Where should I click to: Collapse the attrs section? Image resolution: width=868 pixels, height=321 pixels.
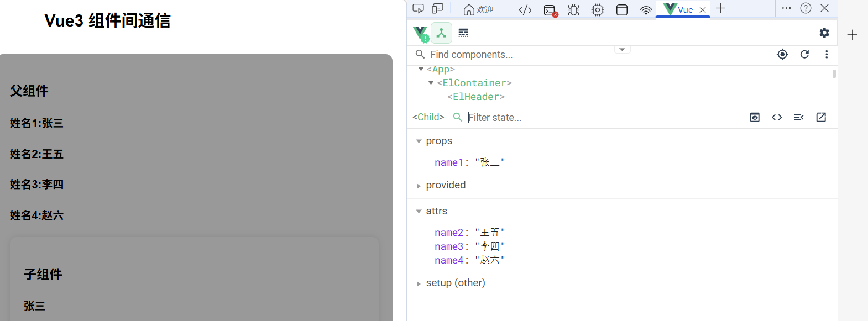419,212
